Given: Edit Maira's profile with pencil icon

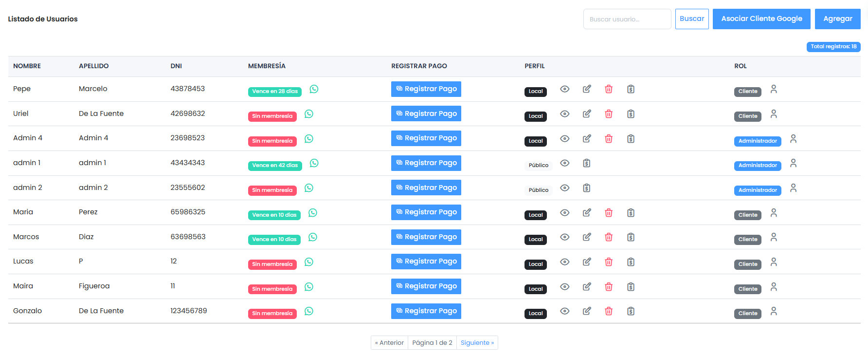Looking at the screenshot, I should pos(587,287).
